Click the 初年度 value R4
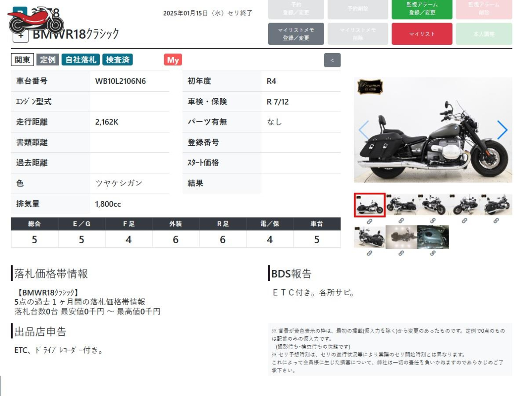Viewport: 532px width, 396px height. [x=271, y=81]
